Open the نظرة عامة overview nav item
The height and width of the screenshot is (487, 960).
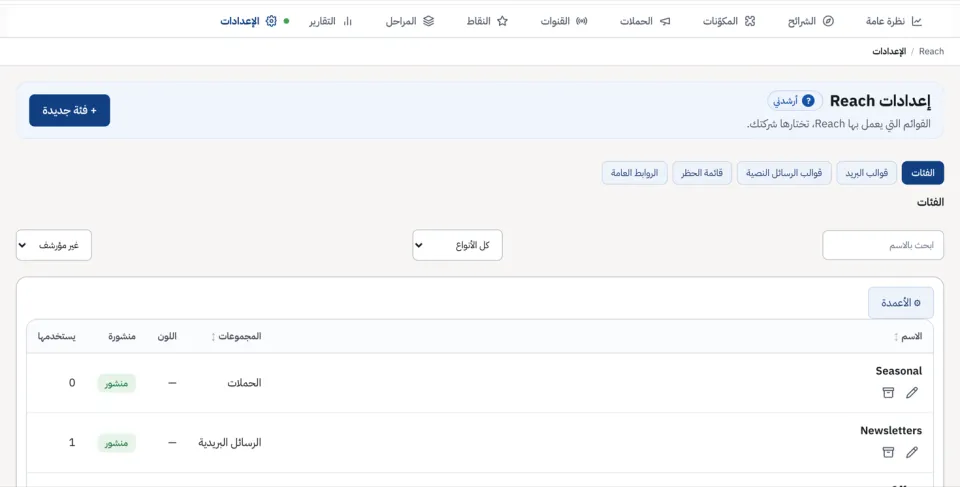(894, 21)
